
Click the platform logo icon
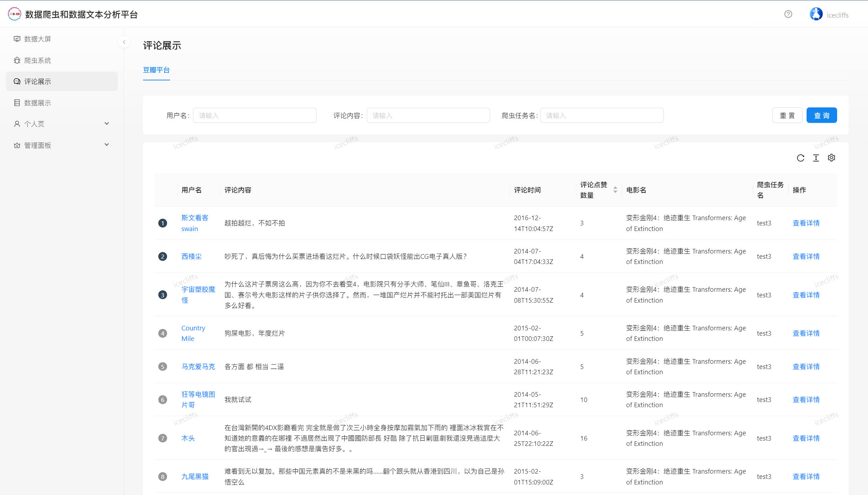[x=14, y=14]
